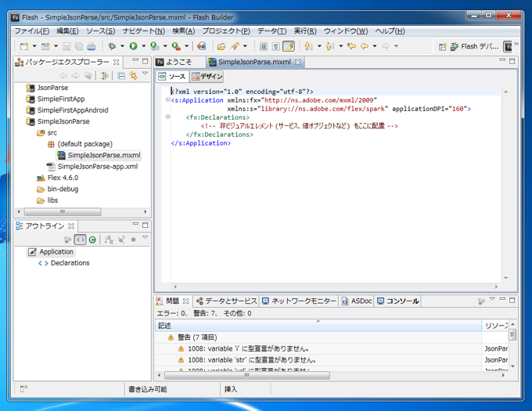Toggle hide static members in Outline toolbar

click(121, 240)
